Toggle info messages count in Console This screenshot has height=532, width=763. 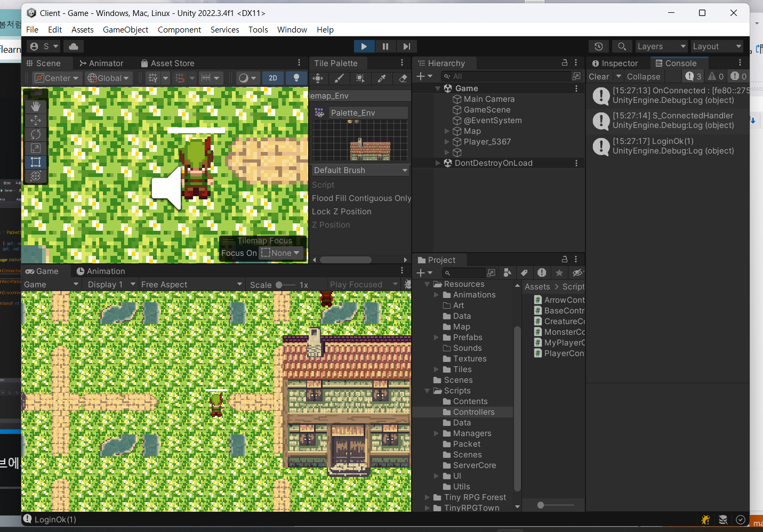coord(694,76)
